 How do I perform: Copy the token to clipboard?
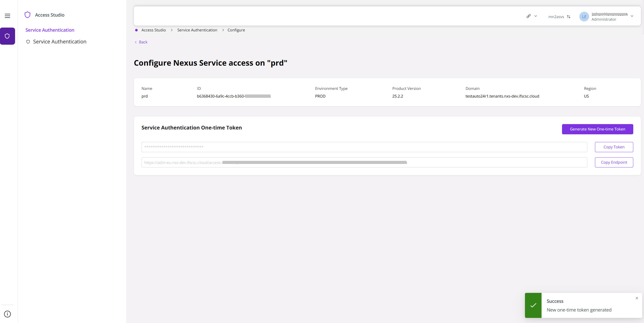pyautogui.click(x=614, y=147)
